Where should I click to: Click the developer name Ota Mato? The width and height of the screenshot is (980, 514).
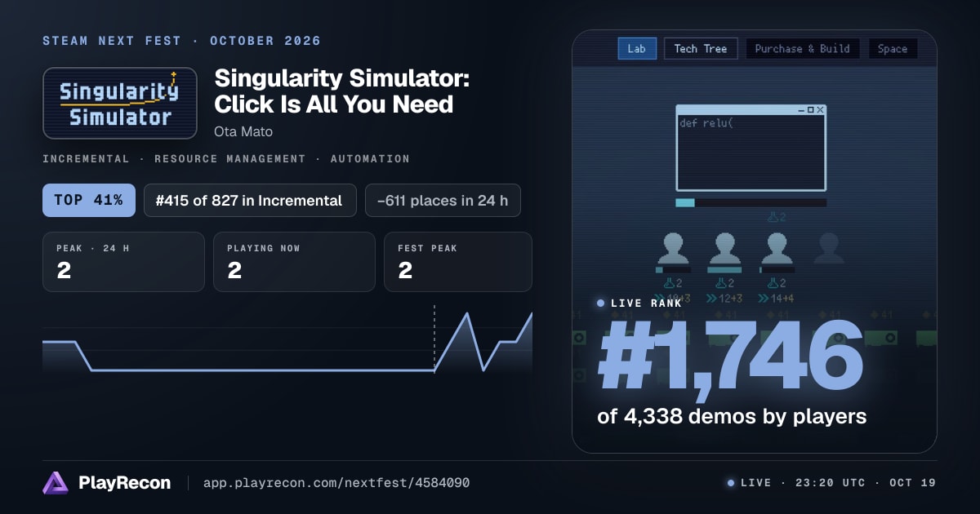pos(243,131)
